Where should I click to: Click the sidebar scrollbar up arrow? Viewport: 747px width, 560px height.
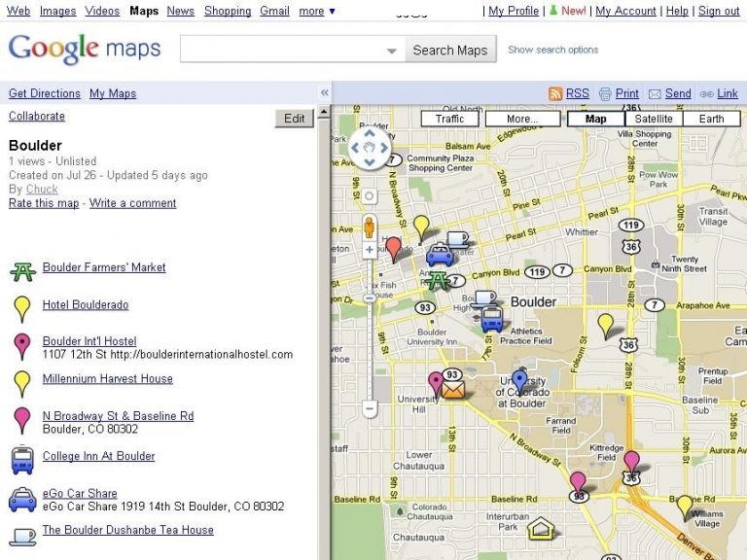click(x=324, y=112)
